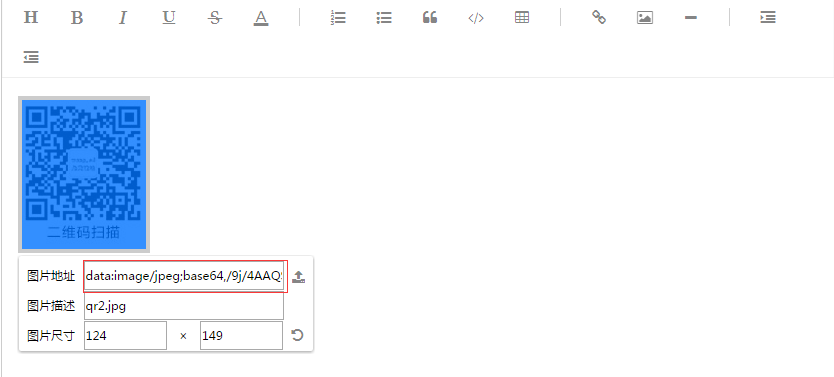
Task: Toggle italic text style
Action: click(123, 18)
